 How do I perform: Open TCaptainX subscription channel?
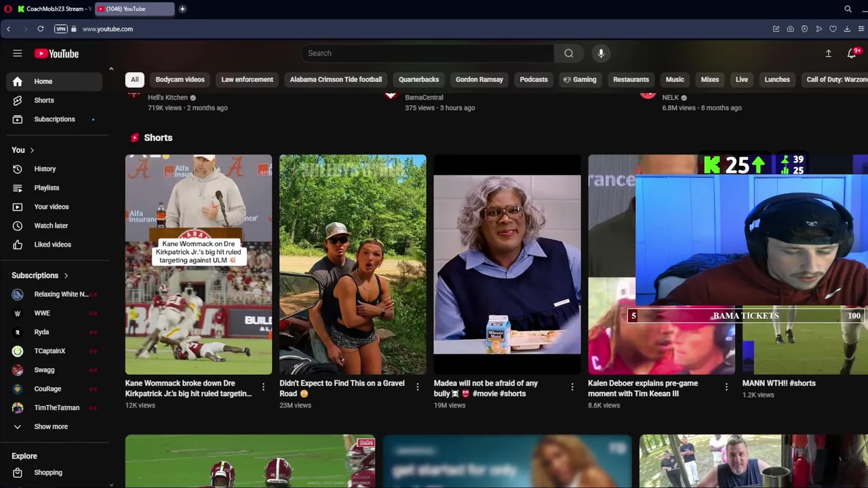pos(54,351)
